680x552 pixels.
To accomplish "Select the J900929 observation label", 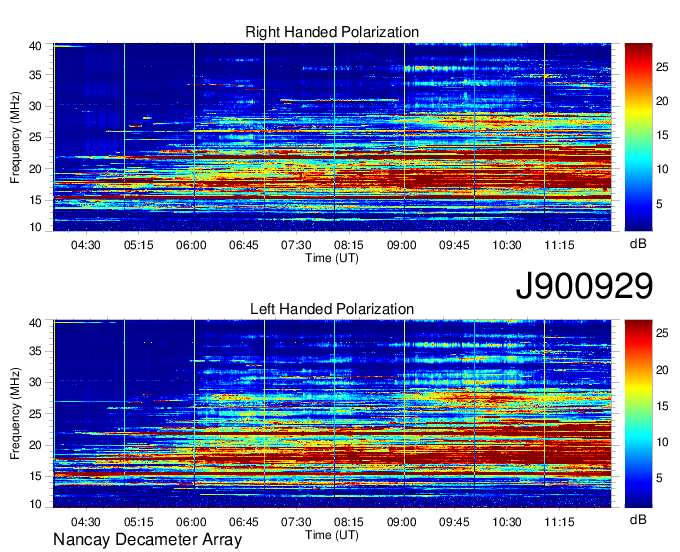I will (x=584, y=286).
